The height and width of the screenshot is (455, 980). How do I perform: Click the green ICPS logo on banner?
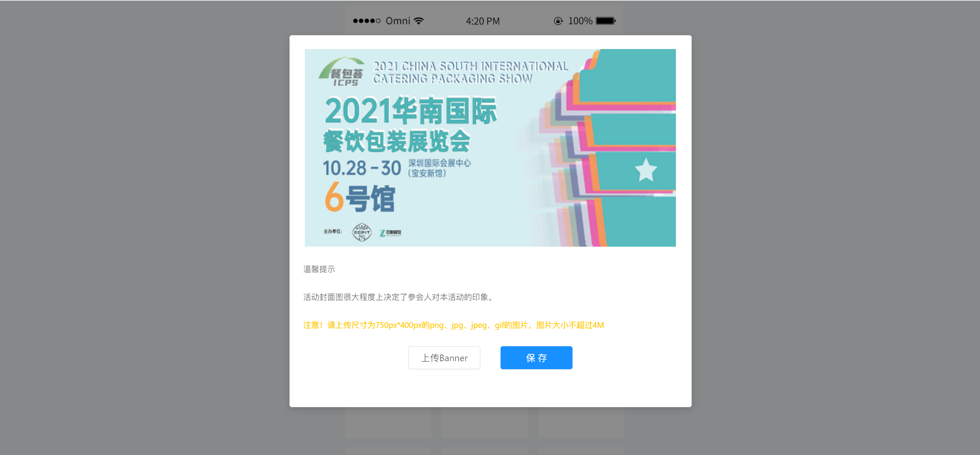coord(341,72)
